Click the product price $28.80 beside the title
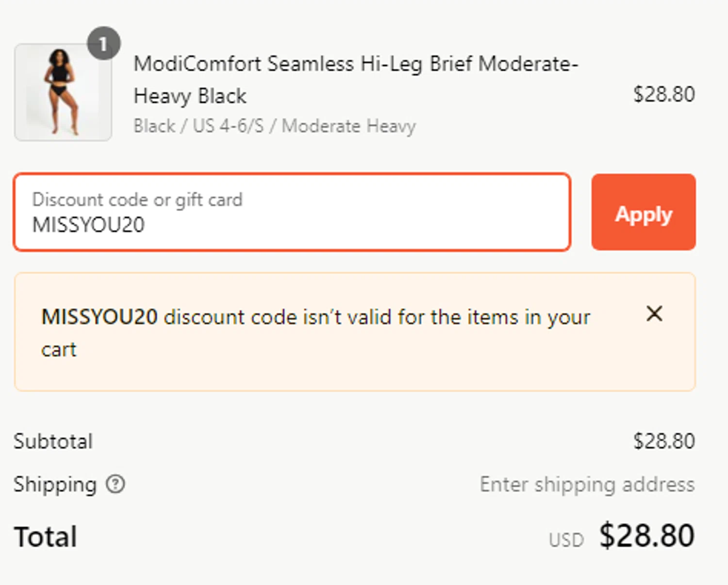This screenshot has height=585, width=728. click(663, 94)
